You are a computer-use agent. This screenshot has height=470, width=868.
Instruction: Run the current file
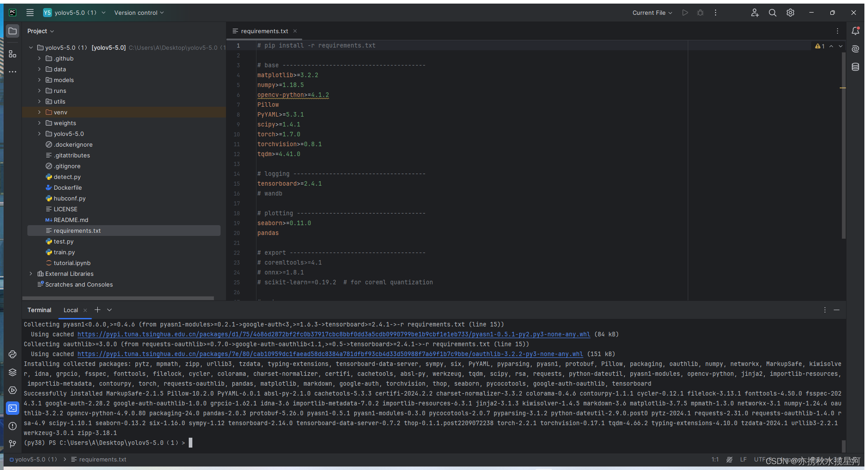pos(685,13)
